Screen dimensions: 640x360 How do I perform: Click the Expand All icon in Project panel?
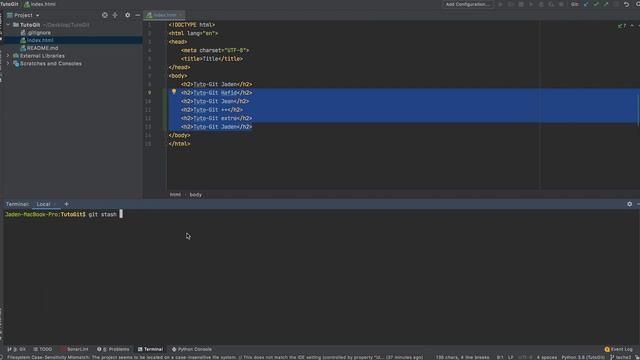pyautogui.click(x=115, y=15)
